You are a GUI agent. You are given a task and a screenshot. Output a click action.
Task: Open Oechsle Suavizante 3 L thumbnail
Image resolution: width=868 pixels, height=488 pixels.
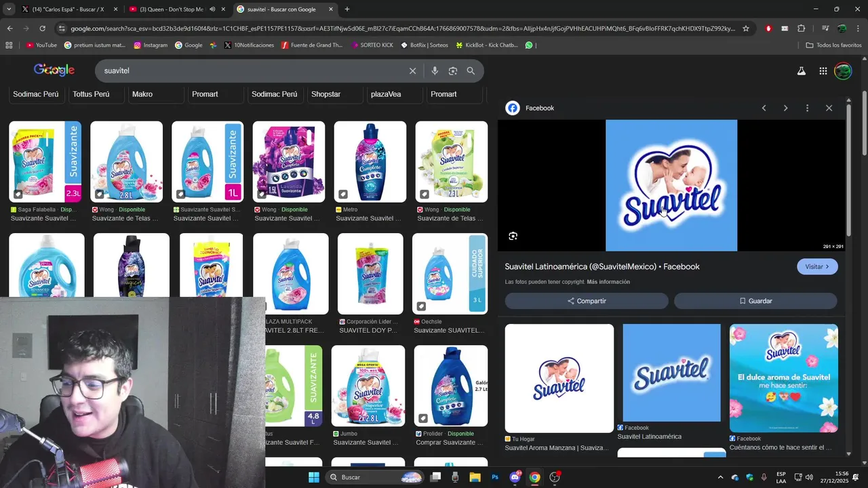[x=450, y=274]
